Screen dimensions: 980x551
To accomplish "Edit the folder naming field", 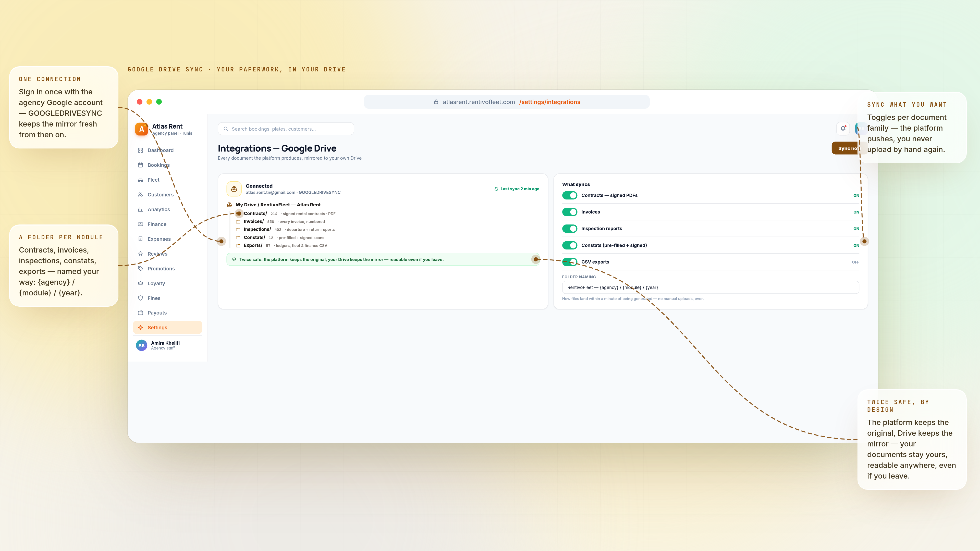I will pos(710,287).
